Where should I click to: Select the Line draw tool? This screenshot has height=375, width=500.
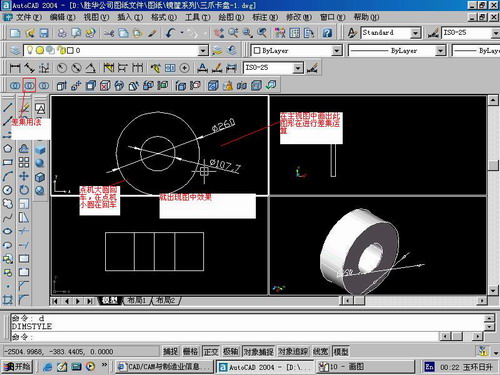point(8,107)
